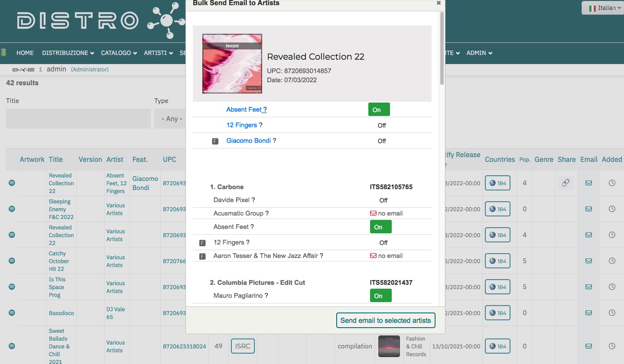
Task: Click email envelope icon in Is This Space Prog row
Action: (588, 287)
